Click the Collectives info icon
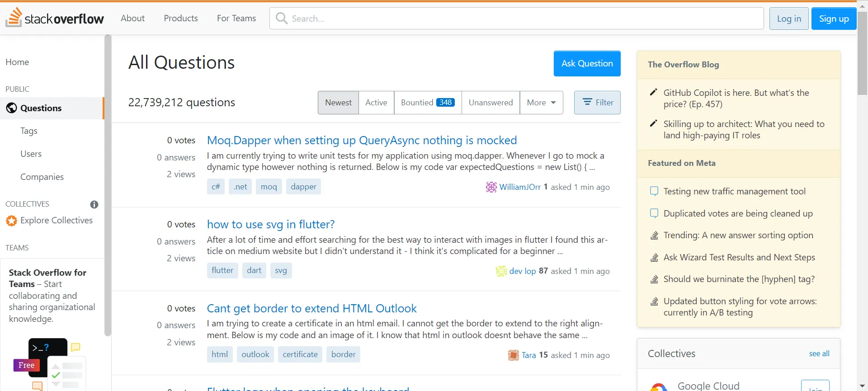868x391 pixels. coord(94,204)
